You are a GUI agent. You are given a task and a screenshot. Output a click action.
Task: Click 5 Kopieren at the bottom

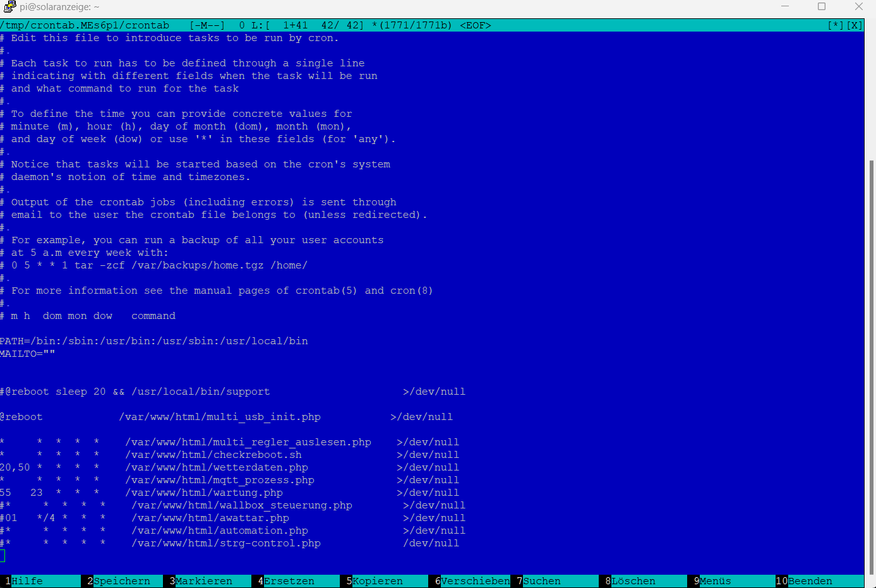(377, 581)
